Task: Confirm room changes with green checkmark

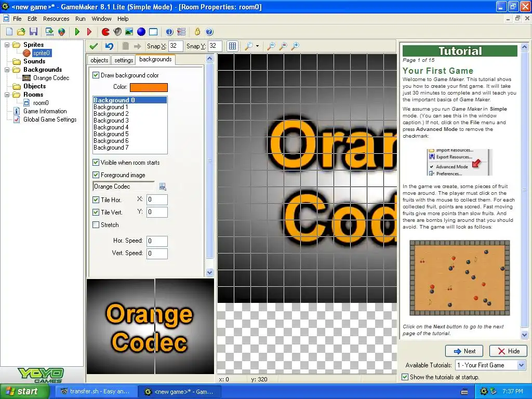Action: [94, 46]
